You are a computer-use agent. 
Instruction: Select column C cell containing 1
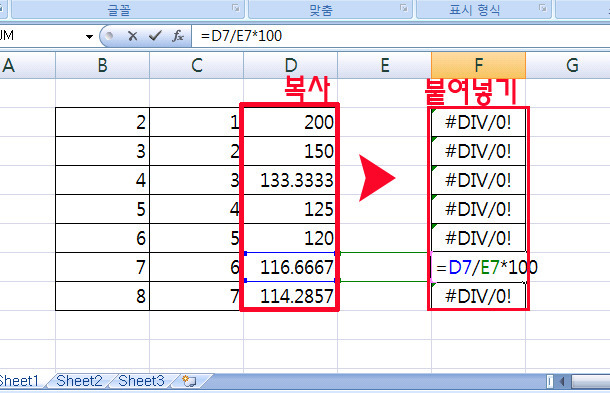(x=196, y=122)
